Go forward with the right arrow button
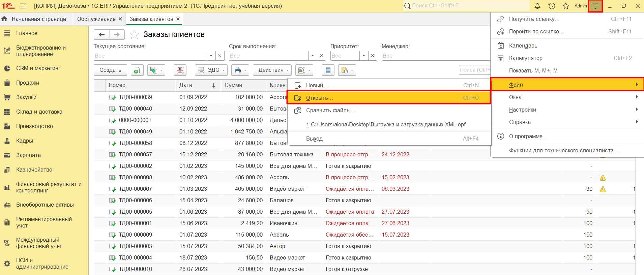Viewport: 644px width, 275px height. coord(117,34)
